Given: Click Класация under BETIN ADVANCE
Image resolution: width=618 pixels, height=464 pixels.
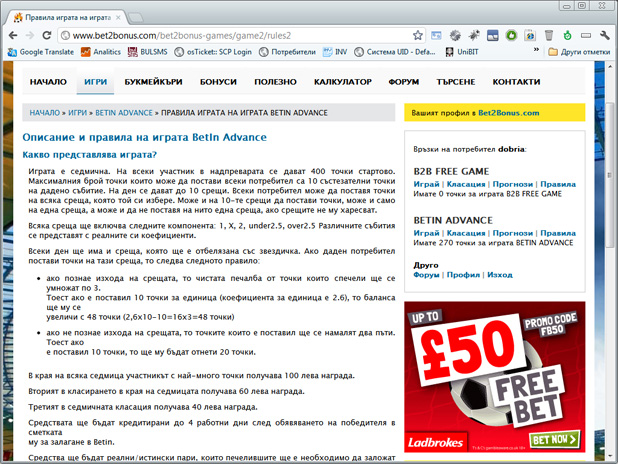Looking at the screenshot, I should coord(466,233).
